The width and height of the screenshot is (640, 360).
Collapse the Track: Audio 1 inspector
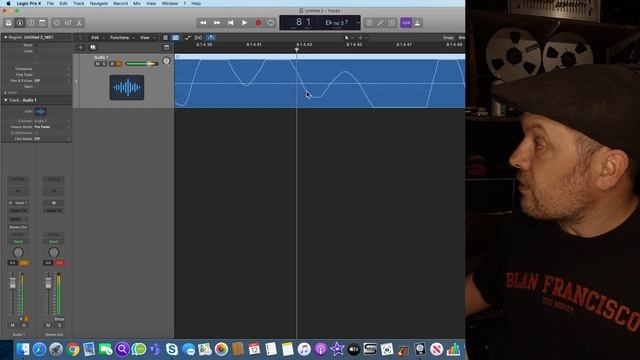click(x=6, y=100)
